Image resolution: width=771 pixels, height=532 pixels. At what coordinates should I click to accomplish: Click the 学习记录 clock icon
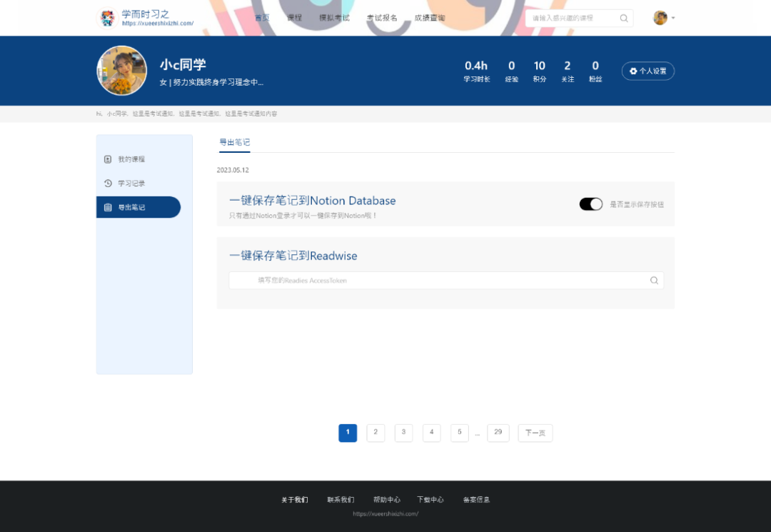tap(108, 184)
